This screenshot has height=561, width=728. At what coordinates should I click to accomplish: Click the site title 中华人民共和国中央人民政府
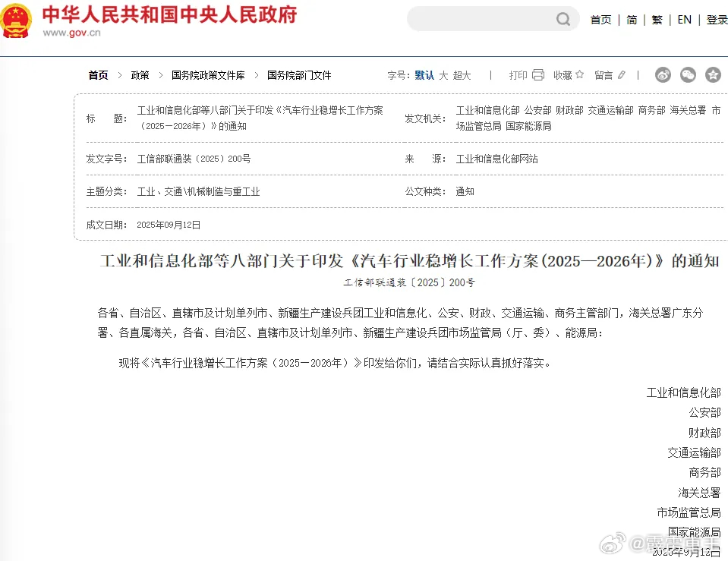pyautogui.click(x=169, y=15)
